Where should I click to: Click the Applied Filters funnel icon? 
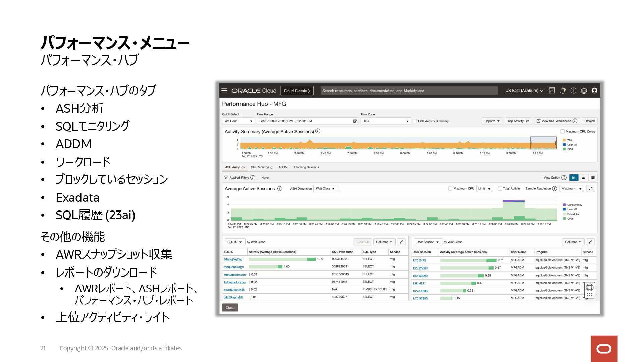pyautogui.click(x=226, y=178)
